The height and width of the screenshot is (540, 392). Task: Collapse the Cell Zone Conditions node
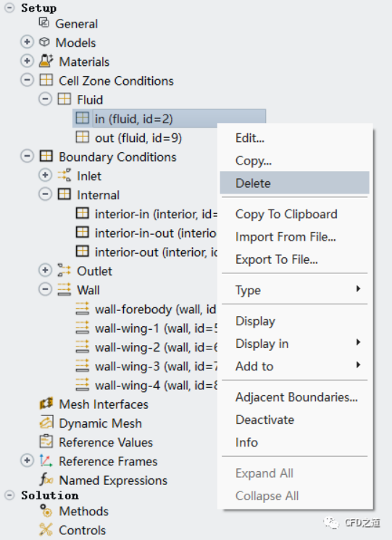[27, 80]
